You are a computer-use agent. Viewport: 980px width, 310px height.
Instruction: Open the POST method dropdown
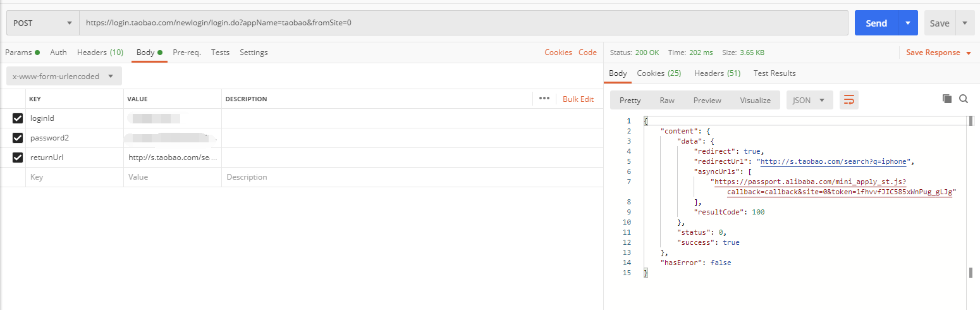point(42,23)
